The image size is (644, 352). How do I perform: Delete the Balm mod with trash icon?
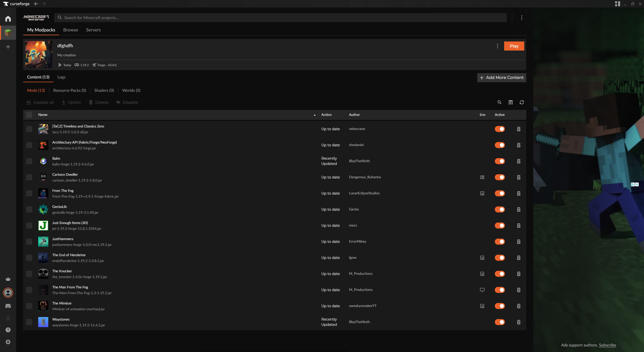tap(518, 161)
